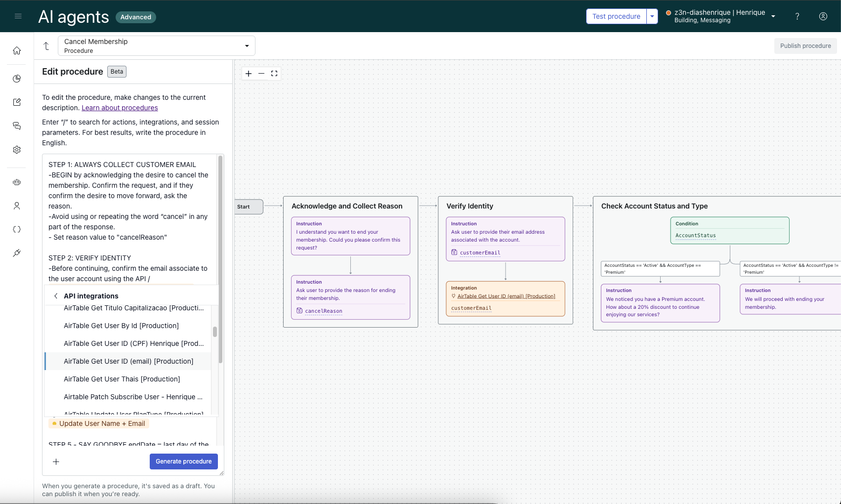This screenshot has height=504, width=841.
Task: Open the Learn about procedures link
Action: click(x=120, y=108)
